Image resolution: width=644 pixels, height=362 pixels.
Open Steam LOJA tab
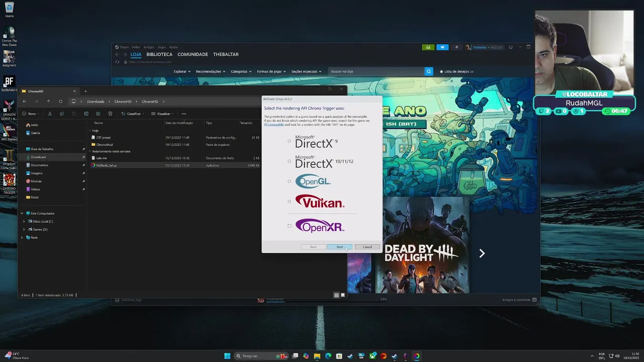(x=136, y=54)
